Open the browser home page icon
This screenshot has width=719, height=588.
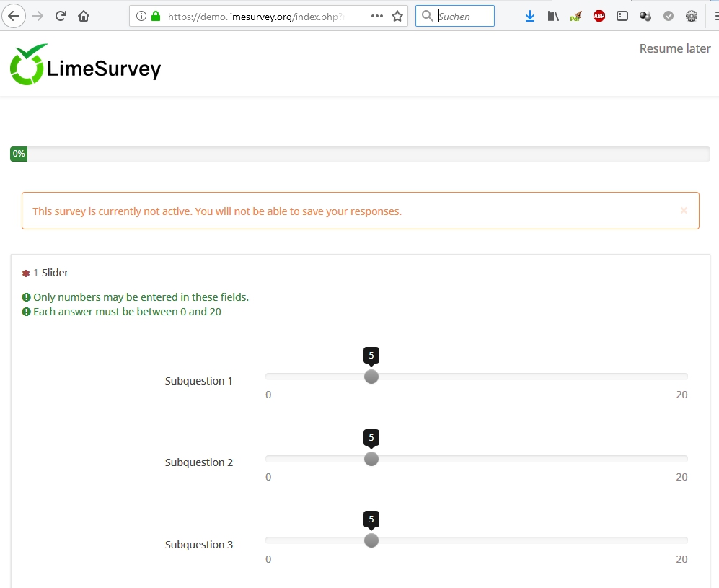click(x=84, y=17)
